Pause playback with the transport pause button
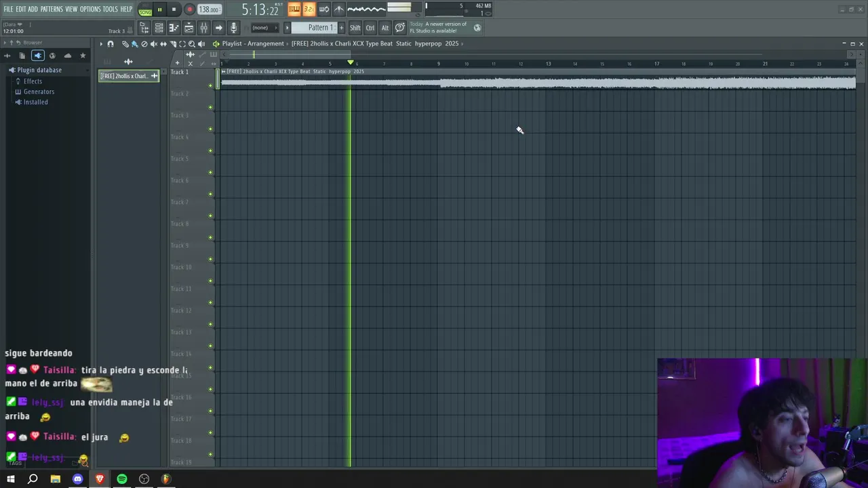 [159, 9]
